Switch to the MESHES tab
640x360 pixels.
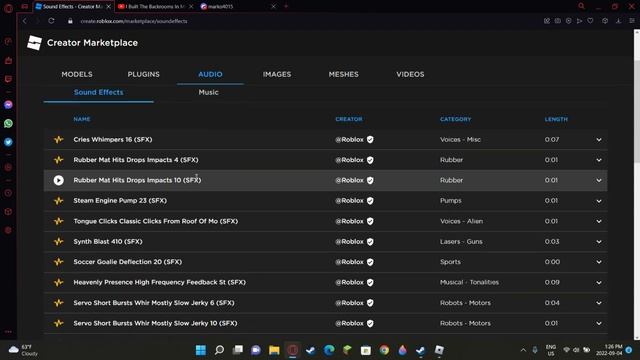(x=343, y=74)
